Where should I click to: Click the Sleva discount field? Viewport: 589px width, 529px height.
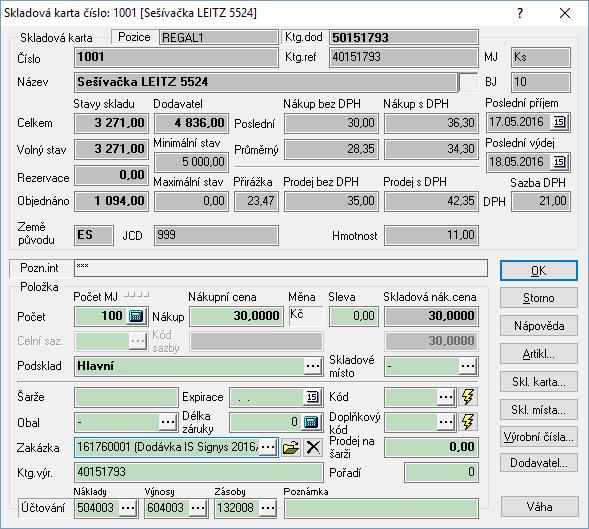coord(353,316)
